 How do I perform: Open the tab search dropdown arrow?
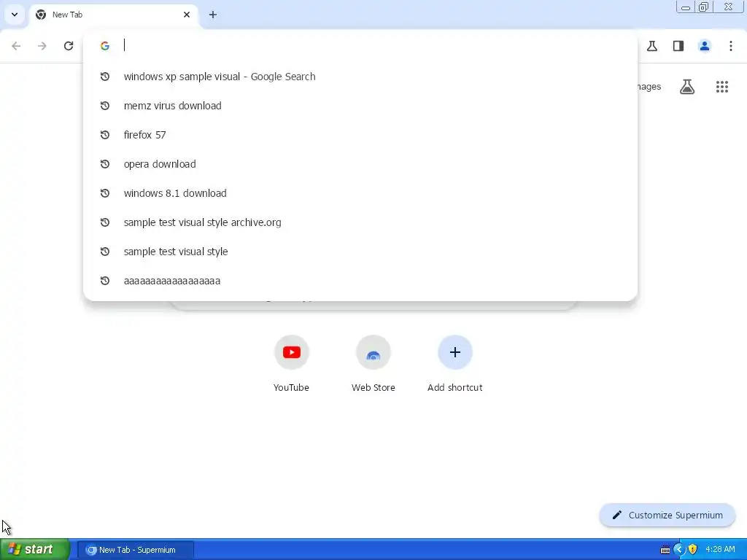(x=15, y=15)
